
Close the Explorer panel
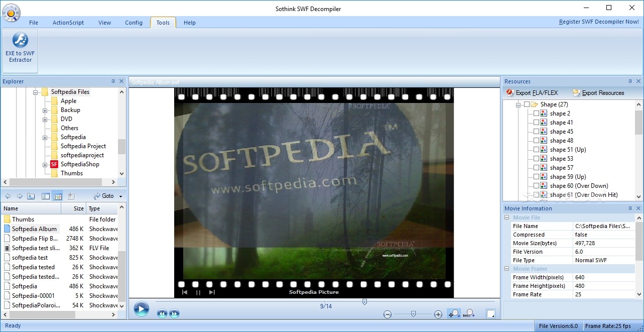(x=121, y=81)
